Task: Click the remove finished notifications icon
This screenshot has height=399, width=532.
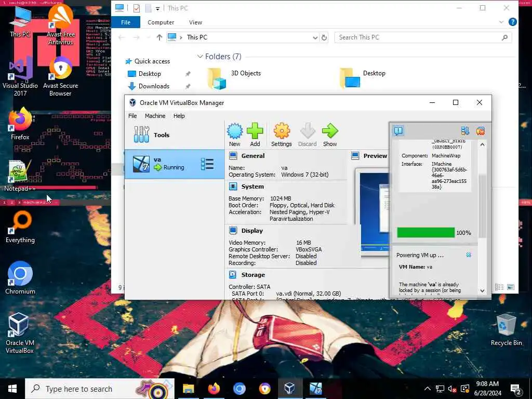Action: click(x=481, y=130)
